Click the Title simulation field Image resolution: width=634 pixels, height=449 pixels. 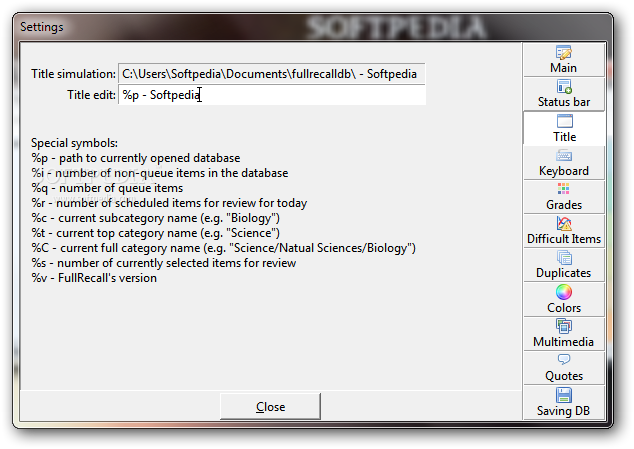pyautogui.click(x=272, y=74)
